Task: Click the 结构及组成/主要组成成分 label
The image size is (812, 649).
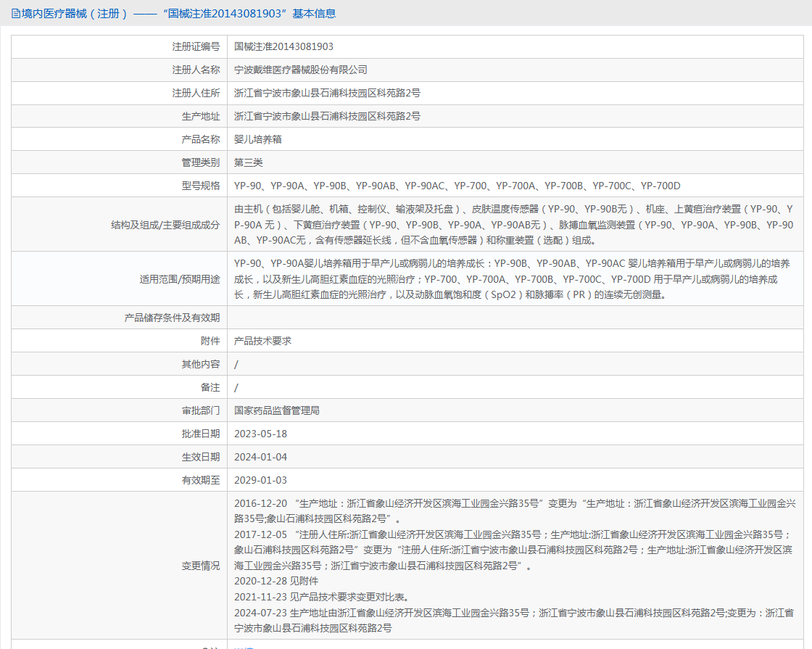Action: [x=165, y=225]
